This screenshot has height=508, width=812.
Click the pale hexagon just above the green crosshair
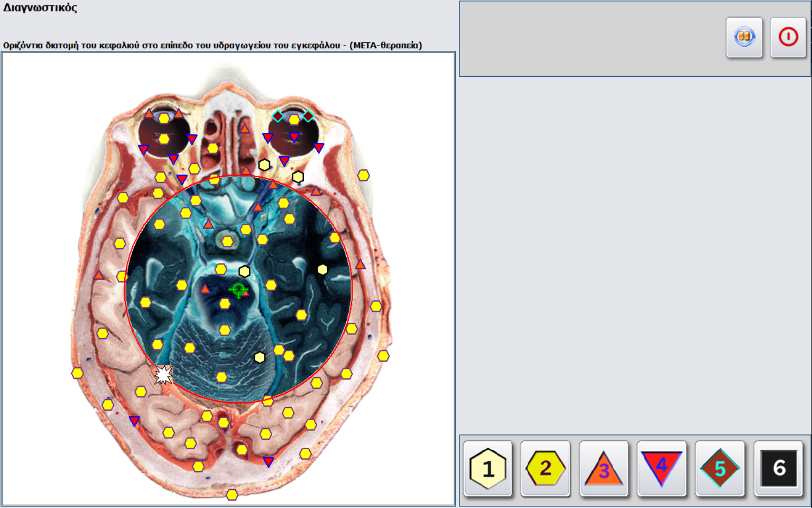(x=244, y=271)
